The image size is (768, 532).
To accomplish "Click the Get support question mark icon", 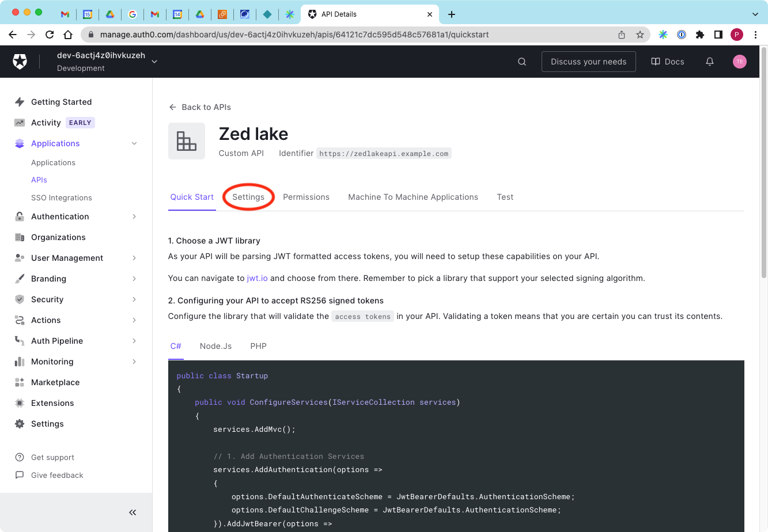I will click(20, 457).
